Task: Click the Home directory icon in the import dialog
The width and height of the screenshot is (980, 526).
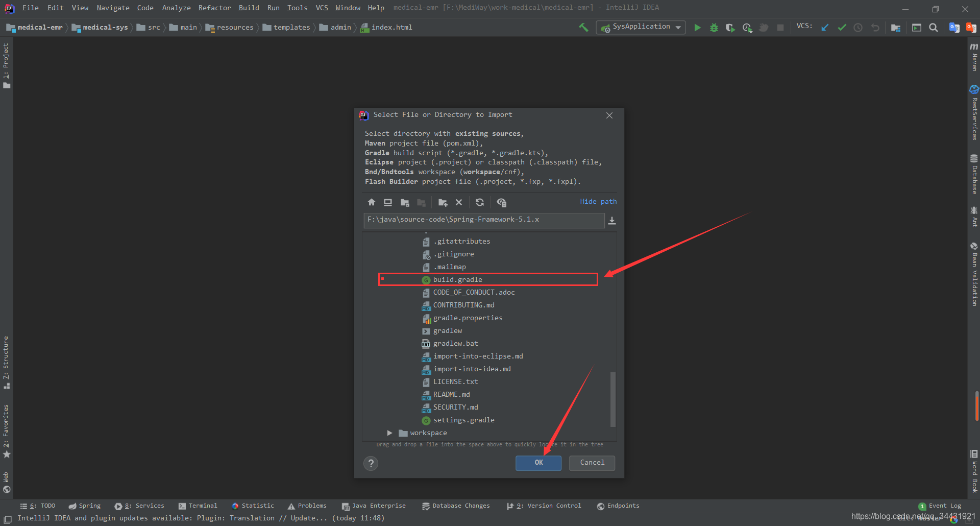Action: point(372,202)
